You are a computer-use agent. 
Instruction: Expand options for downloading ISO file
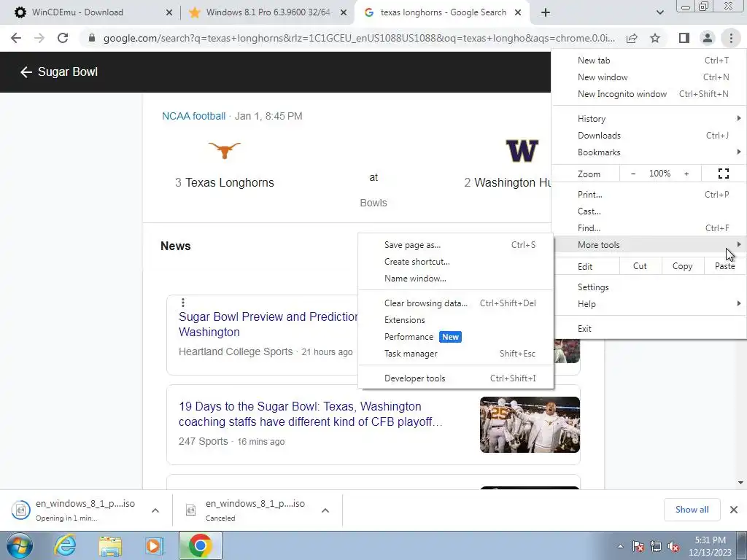tap(155, 510)
